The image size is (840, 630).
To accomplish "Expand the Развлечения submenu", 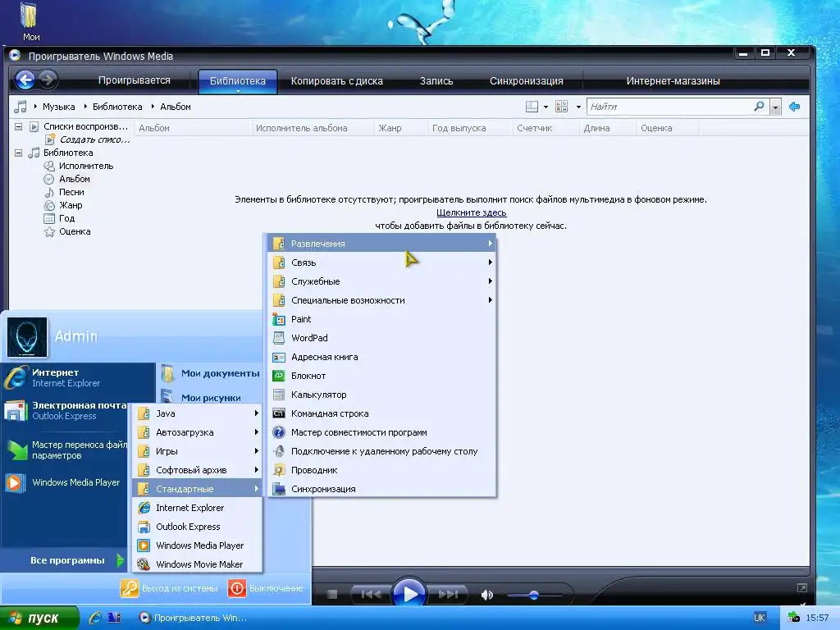I will pos(381,243).
